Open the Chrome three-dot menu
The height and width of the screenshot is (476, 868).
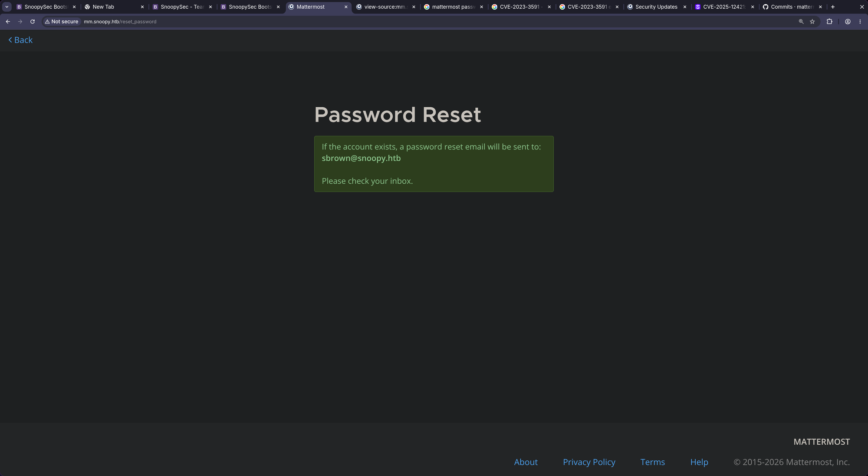click(x=860, y=21)
